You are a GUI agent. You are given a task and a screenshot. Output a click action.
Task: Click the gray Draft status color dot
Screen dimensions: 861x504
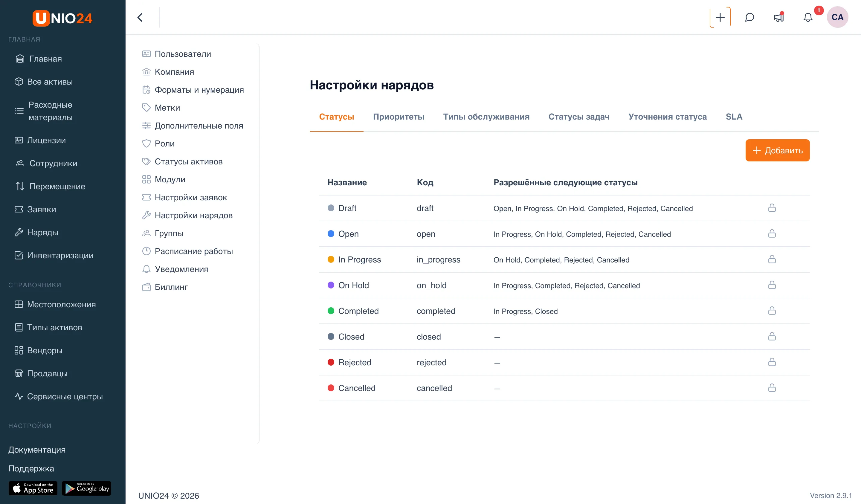tap(331, 208)
